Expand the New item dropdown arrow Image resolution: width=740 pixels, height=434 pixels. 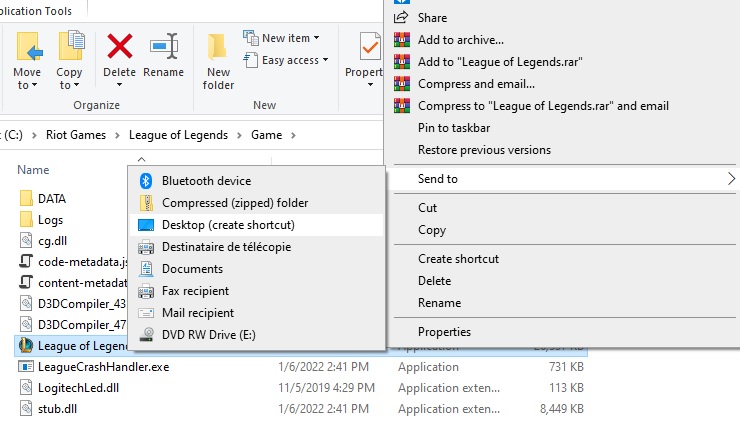316,38
